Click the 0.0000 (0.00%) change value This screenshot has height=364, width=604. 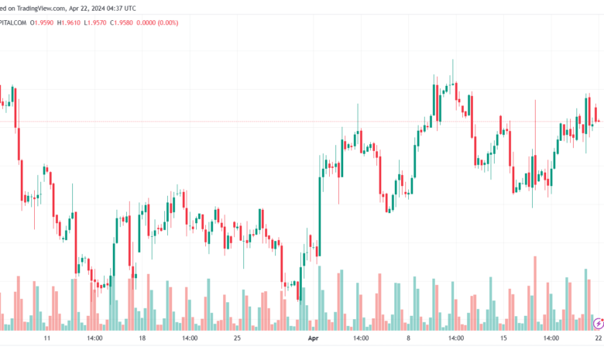pos(157,22)
